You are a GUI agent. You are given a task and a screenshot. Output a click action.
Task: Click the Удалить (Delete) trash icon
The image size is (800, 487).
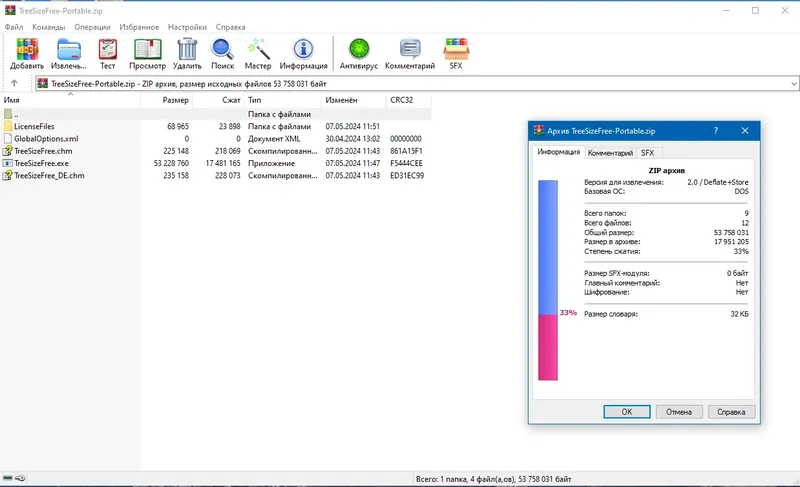pos(187,49)
